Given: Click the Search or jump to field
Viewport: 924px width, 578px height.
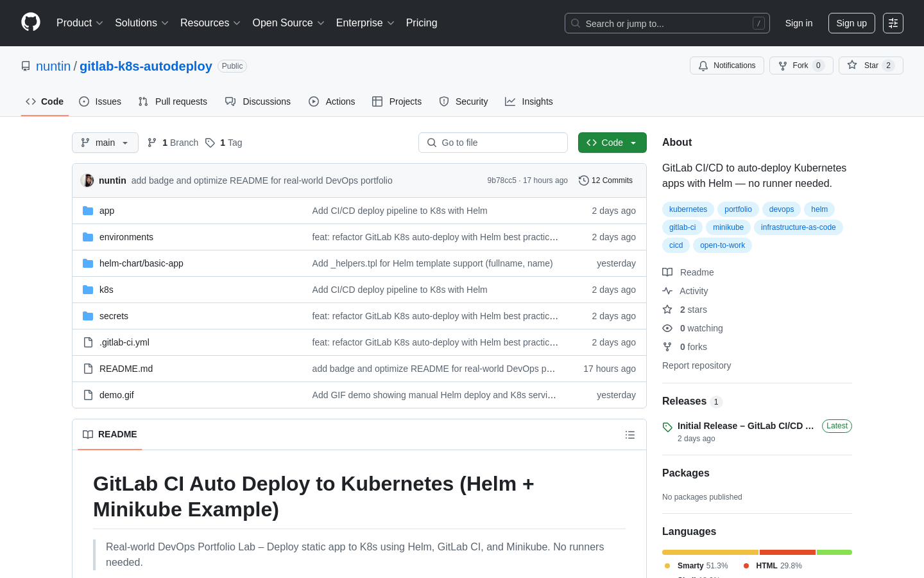Looking at the screenshot, I should 667,23.
